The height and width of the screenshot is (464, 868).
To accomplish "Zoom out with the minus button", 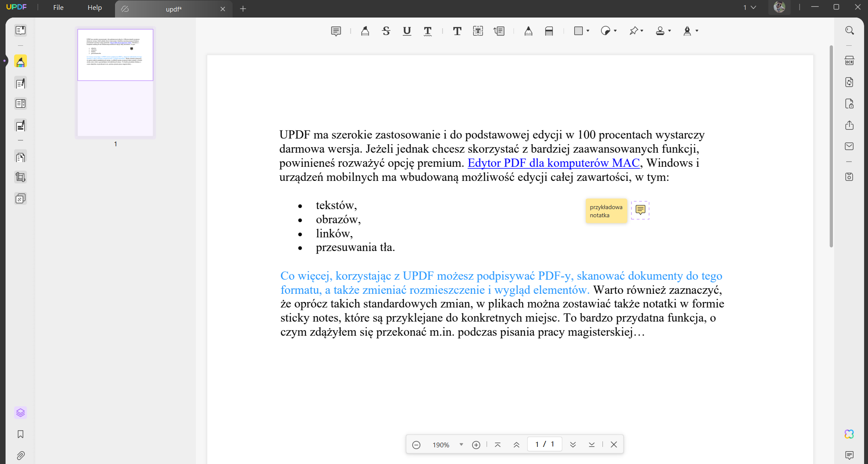I will click(x=416, y=445).
